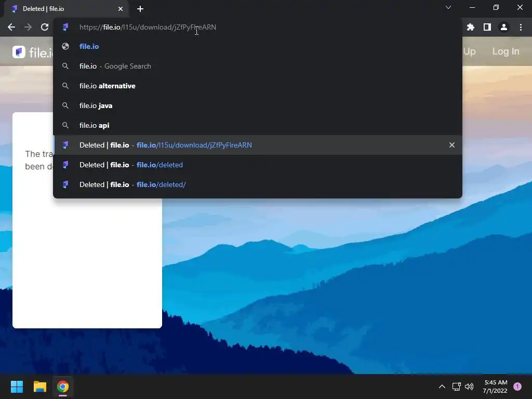The height and width of the screenshot is (399, 532).
Task: Launch File Explorer from taskbar
Action: click(39, 387)
